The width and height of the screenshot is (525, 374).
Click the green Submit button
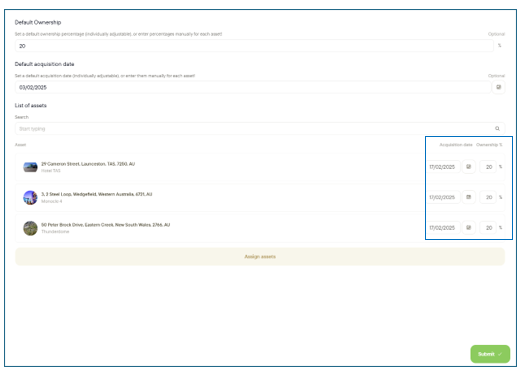490,354
